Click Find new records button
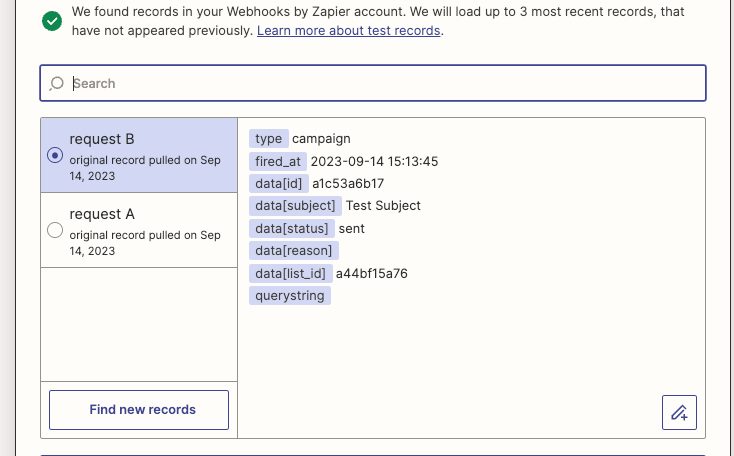This screenshot has width=734, height=456. click(x=139, y=410)
